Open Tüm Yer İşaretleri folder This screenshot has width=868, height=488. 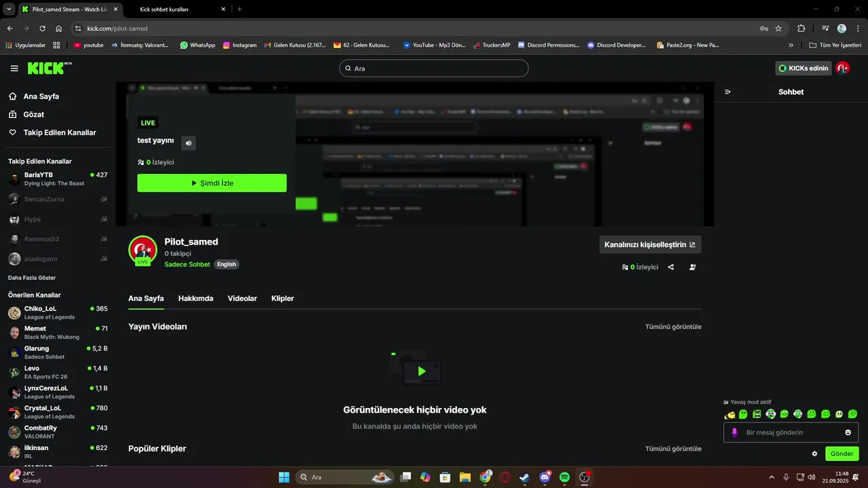coord(835,45)
